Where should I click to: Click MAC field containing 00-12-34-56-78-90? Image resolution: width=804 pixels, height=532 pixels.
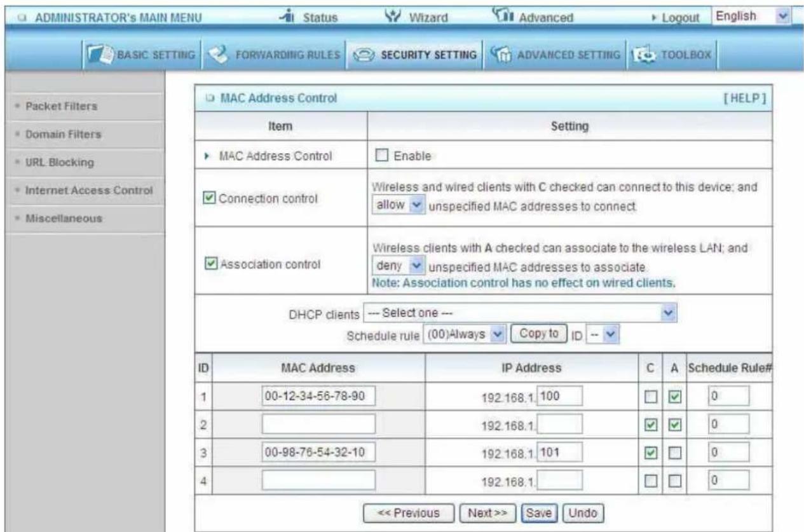[318, 397]
